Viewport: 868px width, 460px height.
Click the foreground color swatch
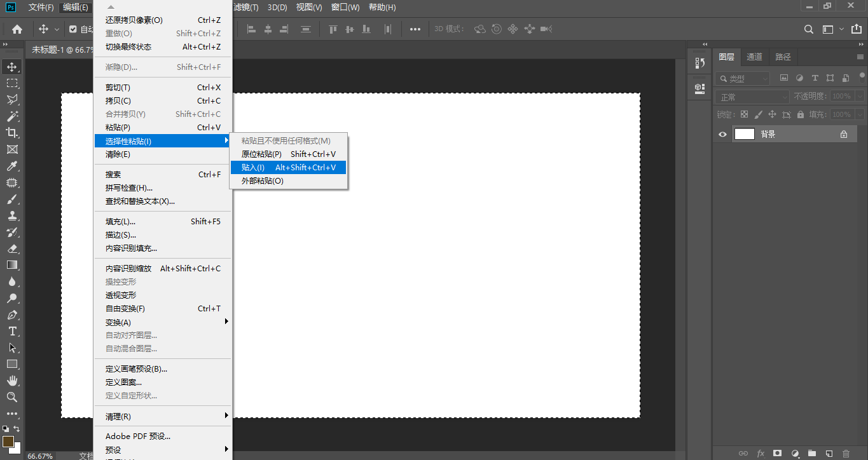[x=8, y=442]
